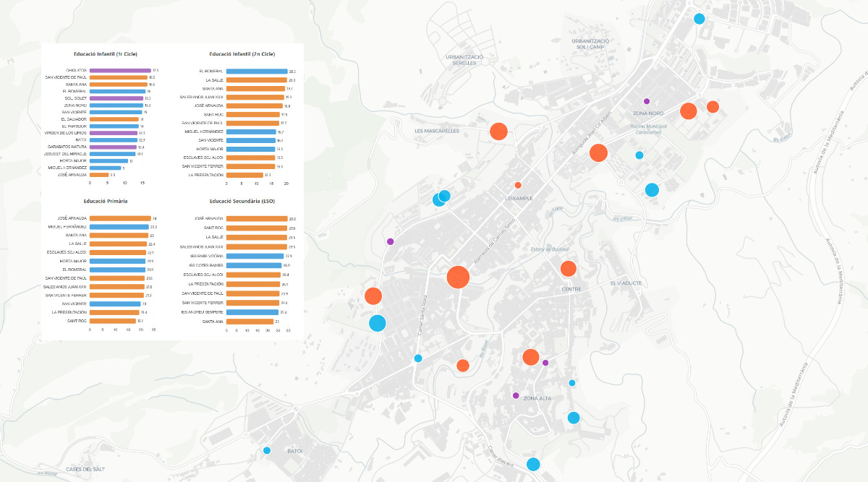Select the largest orange marker on Avinguda de Carmen Seijo

coord(459,277)
